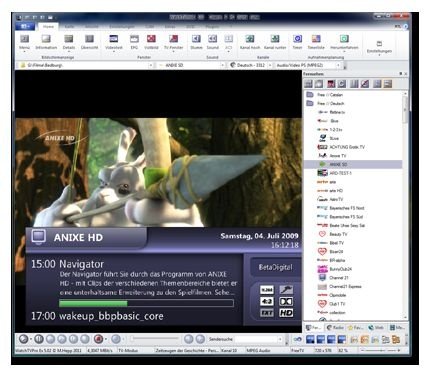
Task: Click the Play playback button
Action: click(23, 339)
